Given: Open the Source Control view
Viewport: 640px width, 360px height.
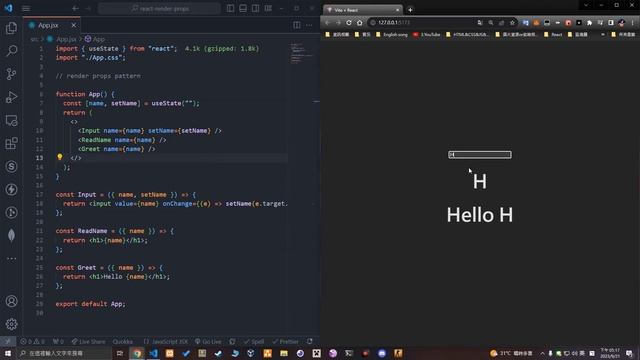Looking at the screenshot, I should tap(11, 73).
